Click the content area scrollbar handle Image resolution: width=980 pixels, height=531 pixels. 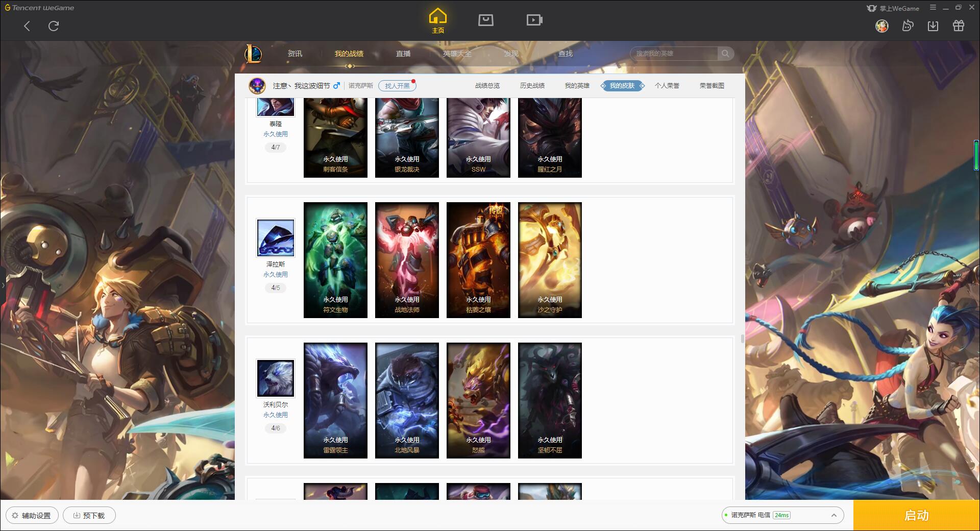pyautogui.click(x=742, y=339)
